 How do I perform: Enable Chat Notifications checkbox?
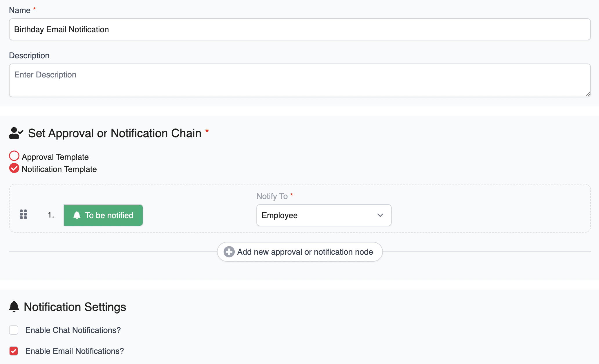click(x=14, y=330)
